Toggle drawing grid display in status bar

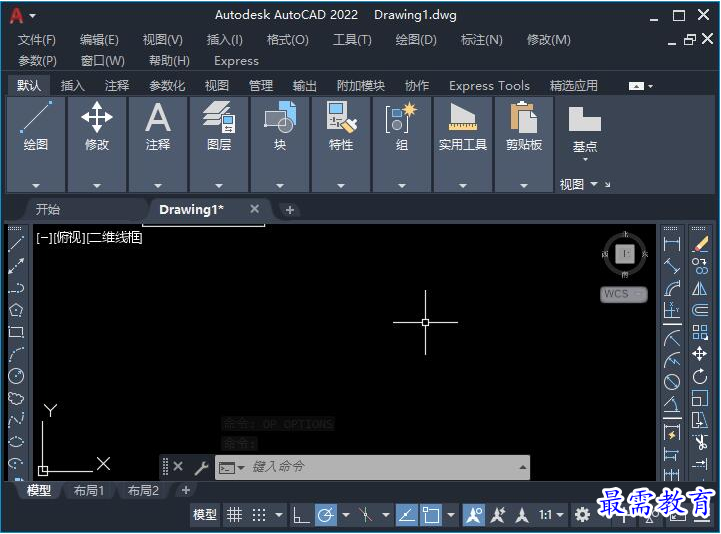click(x=235, y=515)
